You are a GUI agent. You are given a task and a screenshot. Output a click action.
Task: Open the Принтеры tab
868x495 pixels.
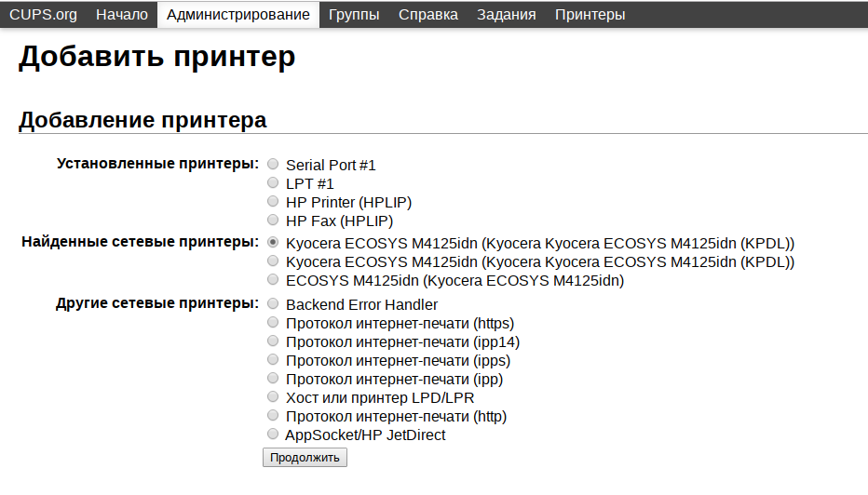[590, 14]
